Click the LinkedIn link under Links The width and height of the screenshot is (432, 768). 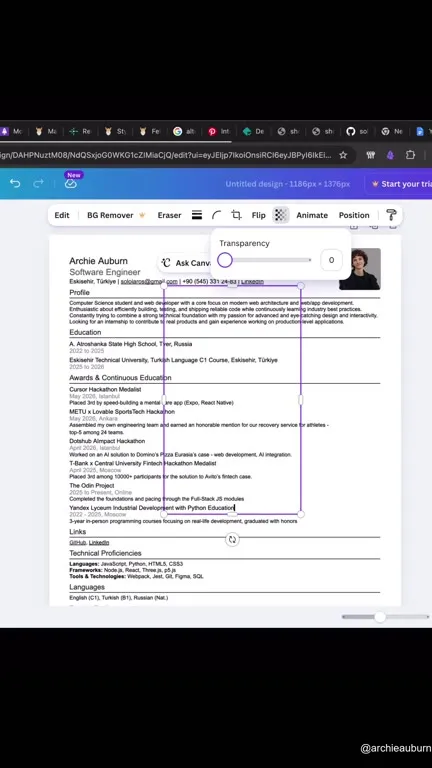99,543
